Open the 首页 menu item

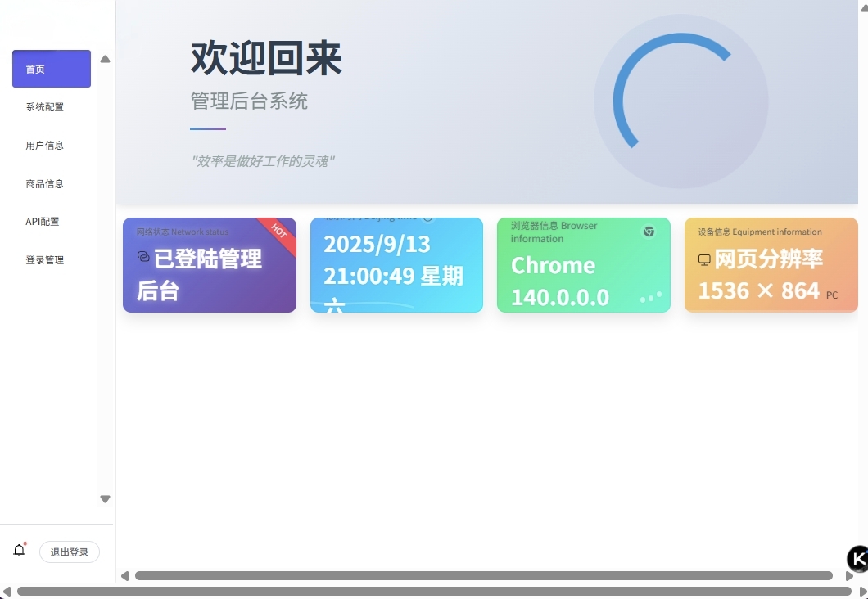click(51, 69)
